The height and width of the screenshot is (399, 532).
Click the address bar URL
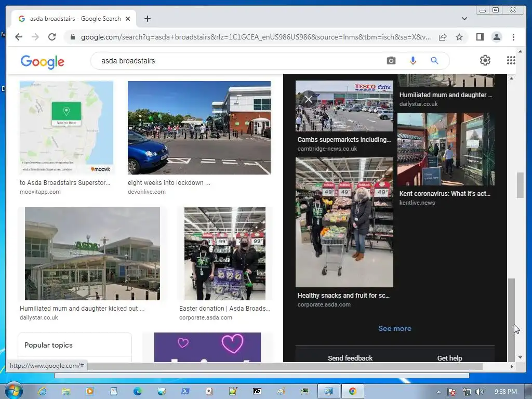coord(256,37)
